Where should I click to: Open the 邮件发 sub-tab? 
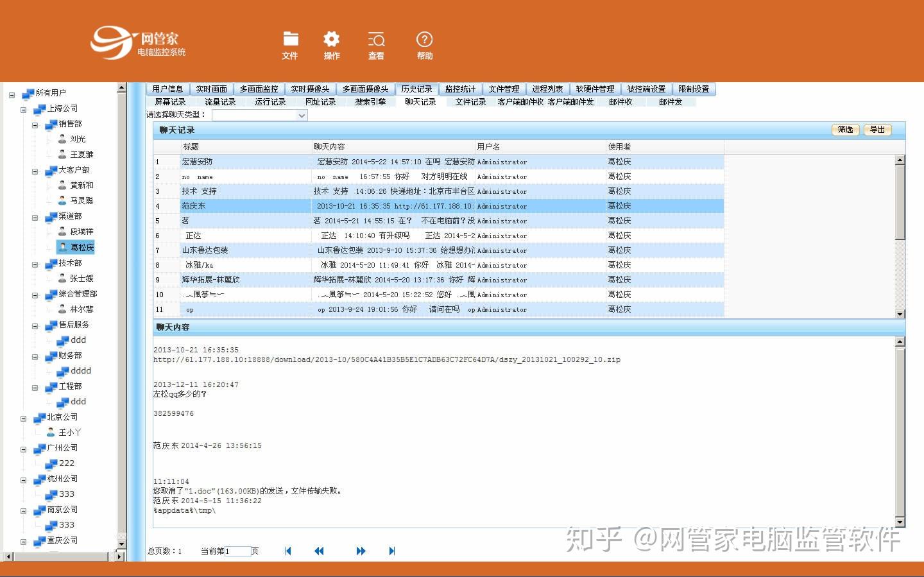671,102
